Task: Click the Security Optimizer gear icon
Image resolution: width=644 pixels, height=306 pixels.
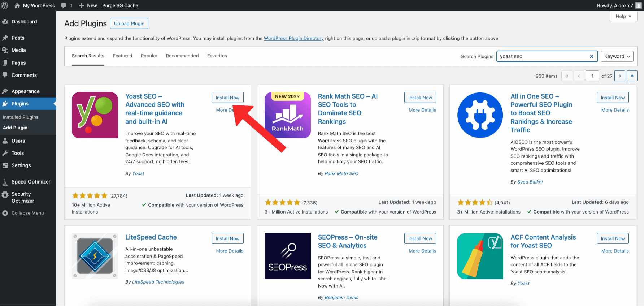Action: [5, 195]
